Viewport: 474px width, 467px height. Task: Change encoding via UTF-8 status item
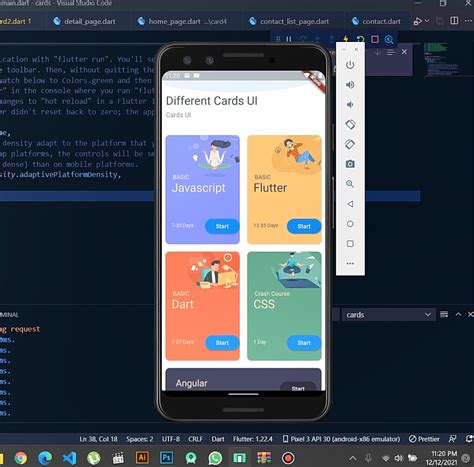tap(171, 439)
